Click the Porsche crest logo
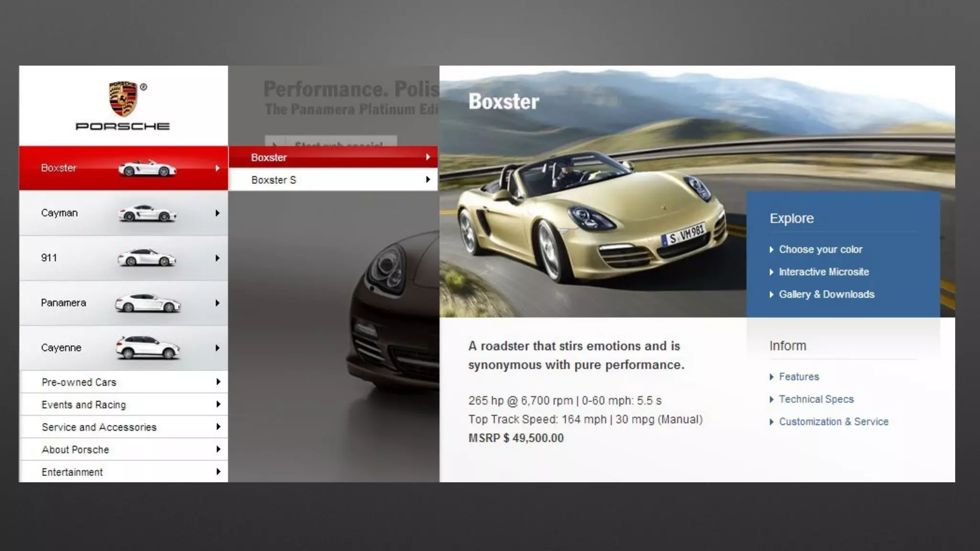 point(123,99)
